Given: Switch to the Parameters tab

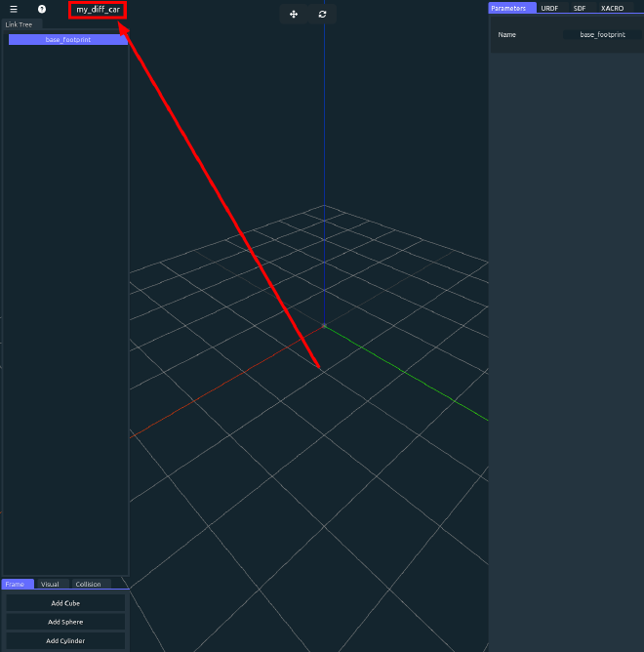Looking at the screenshot, I should click(x=512, y=8).
